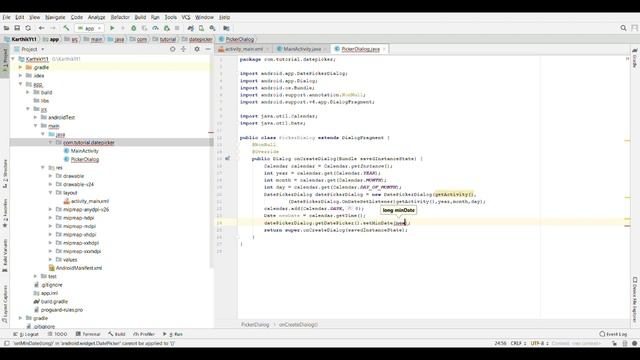Click the Sync Project with Gradle icon
Image resolution: width=640 pixels, height=360 pixels.
191,28
